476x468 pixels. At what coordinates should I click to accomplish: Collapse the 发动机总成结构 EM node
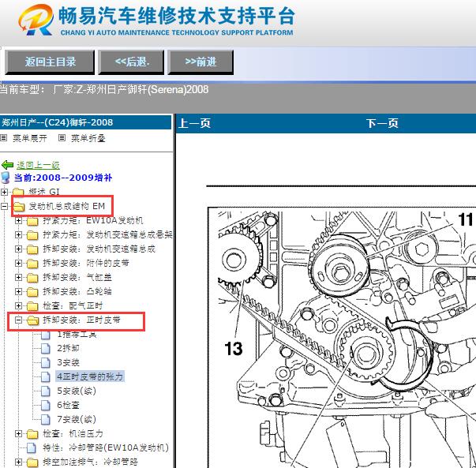click(4, 207)
